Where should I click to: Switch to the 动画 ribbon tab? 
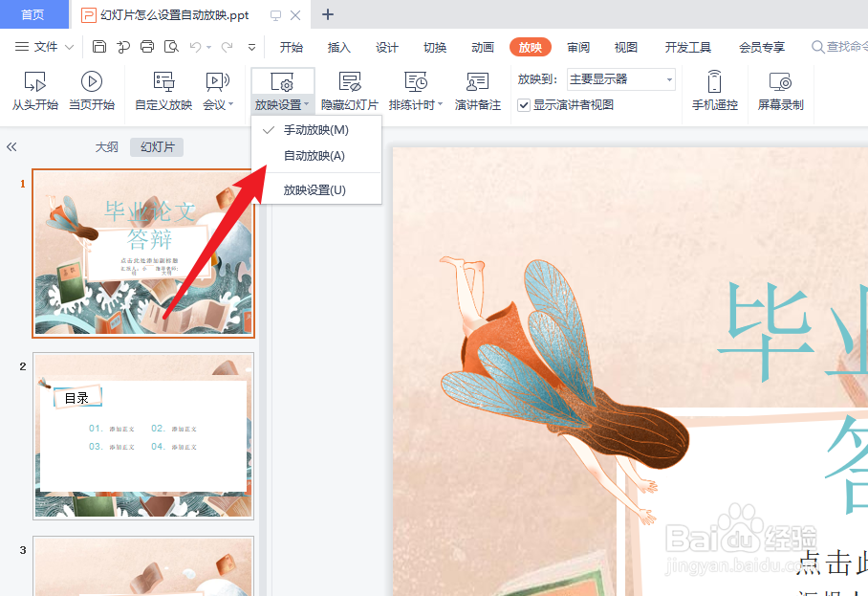tap(482, 48)
